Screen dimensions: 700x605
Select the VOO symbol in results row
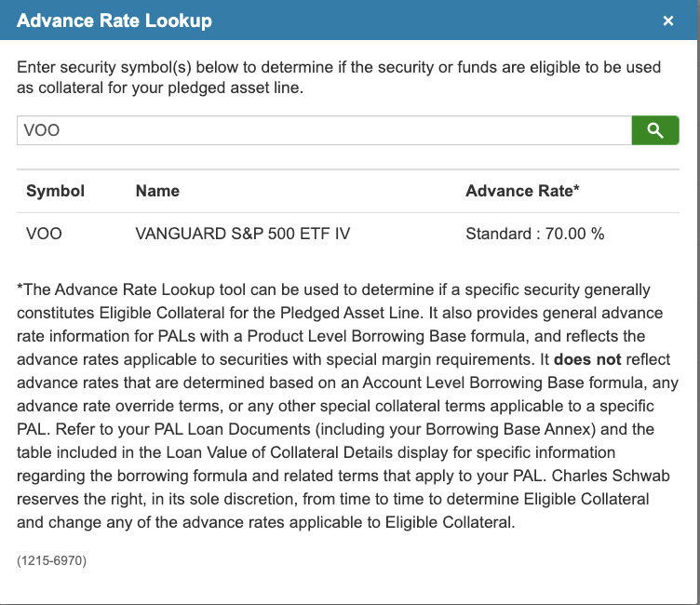(x=44, y=234)
